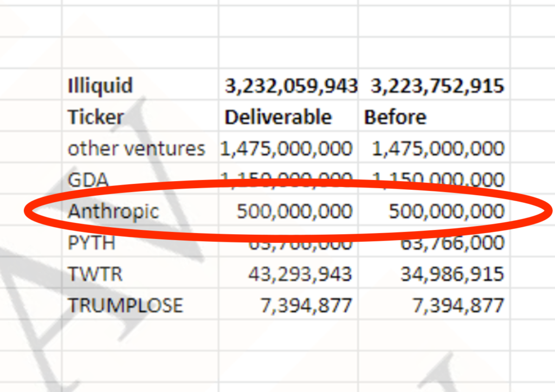The height and width of the screenshot is (392, 555).
Task: Select the Before header cell
Action: [434, 116]
